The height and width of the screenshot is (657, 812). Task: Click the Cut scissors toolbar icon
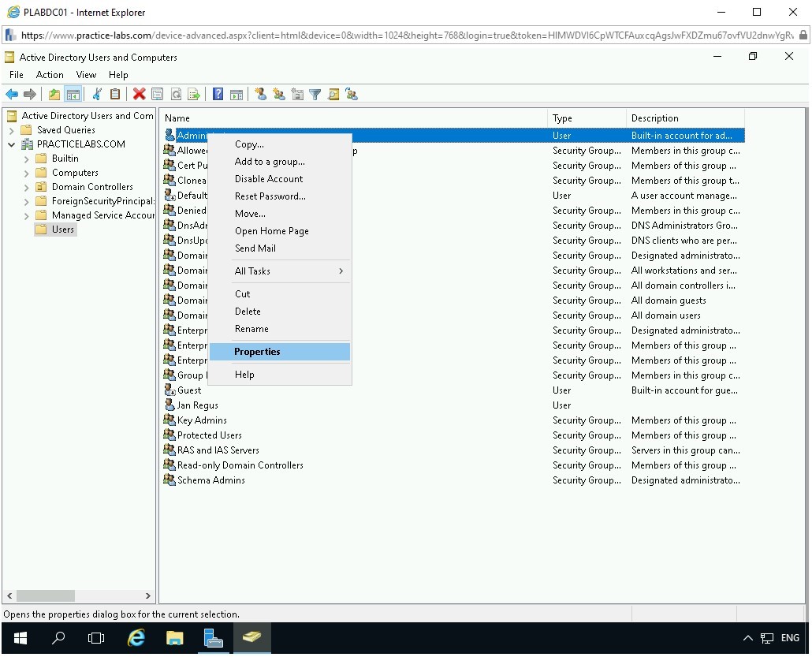[97, 95]
